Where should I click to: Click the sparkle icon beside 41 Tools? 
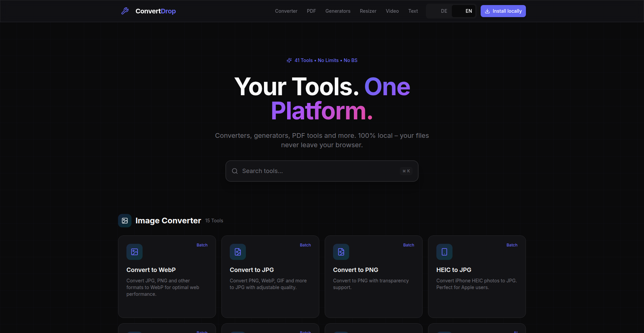click(289, 60)
